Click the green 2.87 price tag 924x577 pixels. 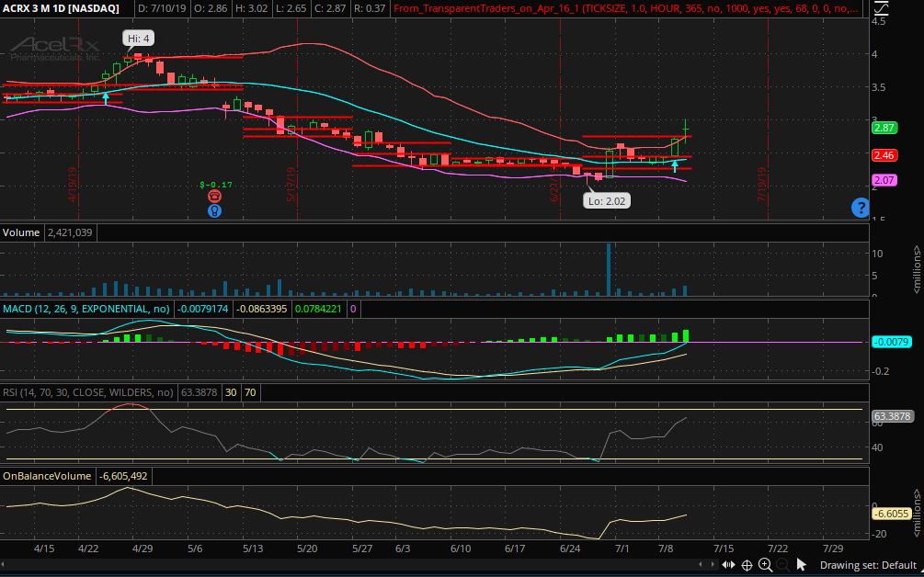[x=884, y=128]
